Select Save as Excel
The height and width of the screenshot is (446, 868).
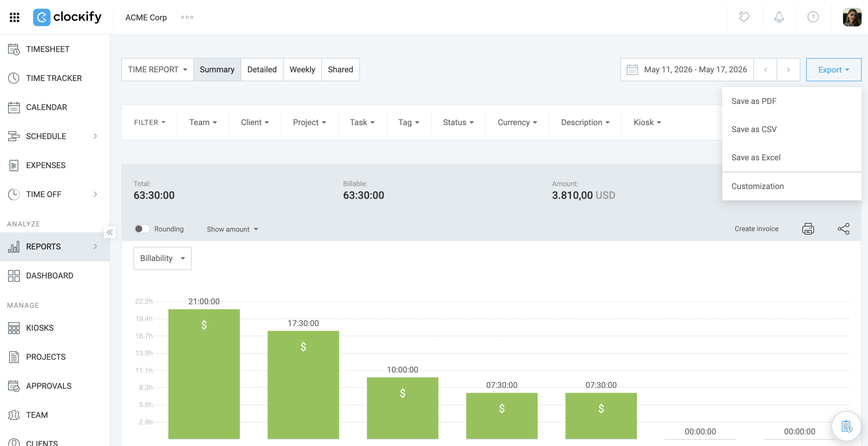pyautogui.click(x=792, y=157)
